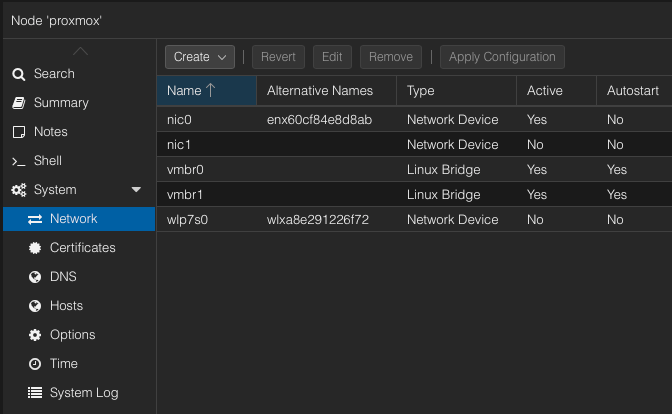The image size is (672, 414).
Task: Select the vmbr0 row
Action: pyautogui.click(x=414, y=170)
